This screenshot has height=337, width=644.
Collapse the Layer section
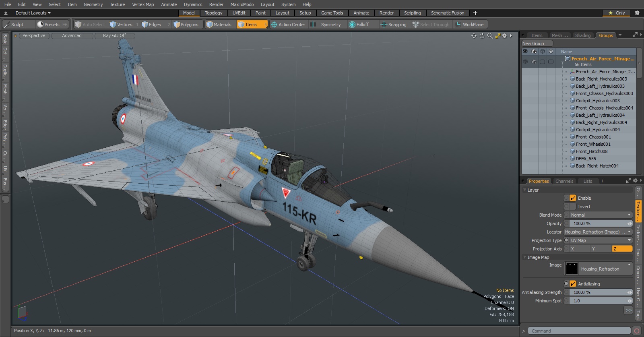tap(524, 190)
